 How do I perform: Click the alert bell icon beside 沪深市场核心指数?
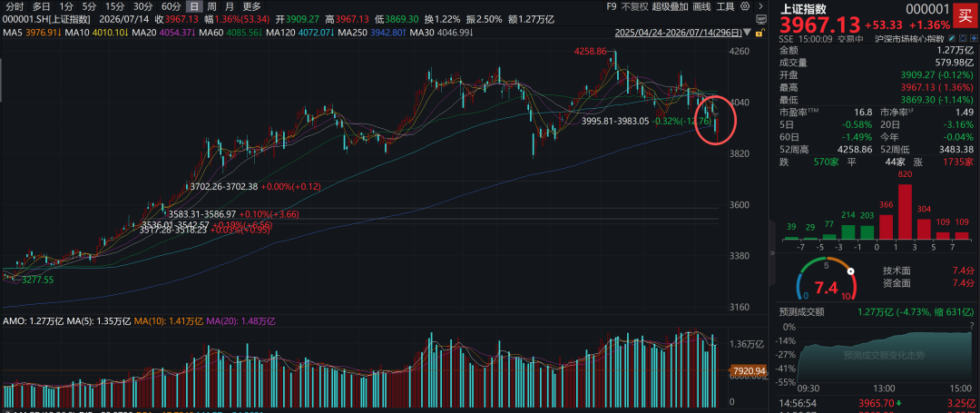(963, 38)
